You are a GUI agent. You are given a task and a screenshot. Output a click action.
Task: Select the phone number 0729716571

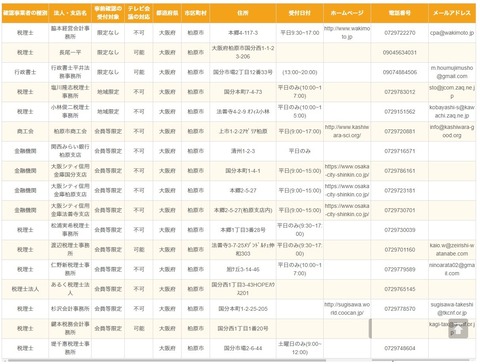point(399,151)
